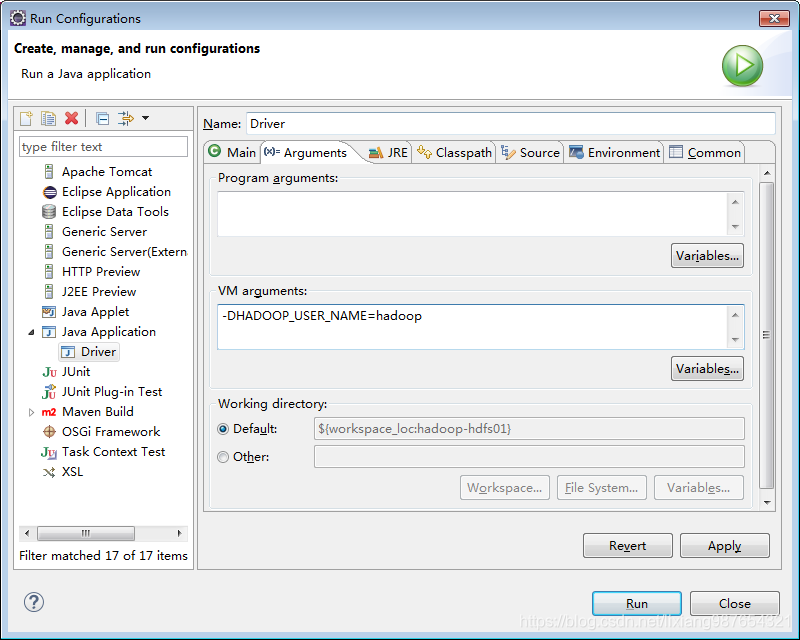Screen dimensions: 800x640
Task: Switch to the Arguments tab
Action: tap(306, 152)
